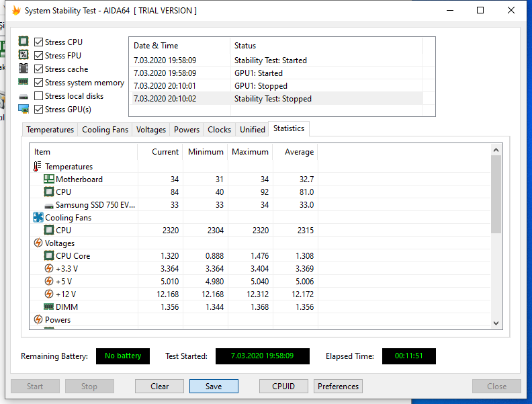
Task: Maximize the AIDA64 window
Action: pos(480,10)
